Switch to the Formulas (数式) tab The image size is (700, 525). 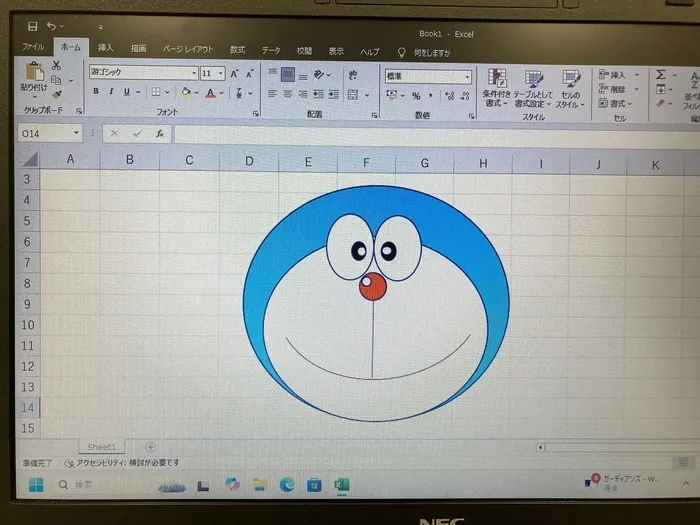[237, 50]
